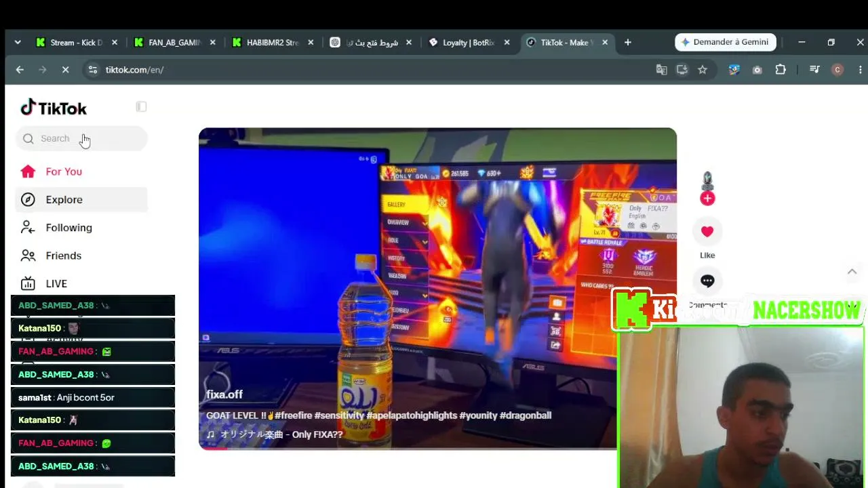Viewport: 868px width, 488px height.
Task: Open the fixa.off profile link
Action: pos(224,394)
